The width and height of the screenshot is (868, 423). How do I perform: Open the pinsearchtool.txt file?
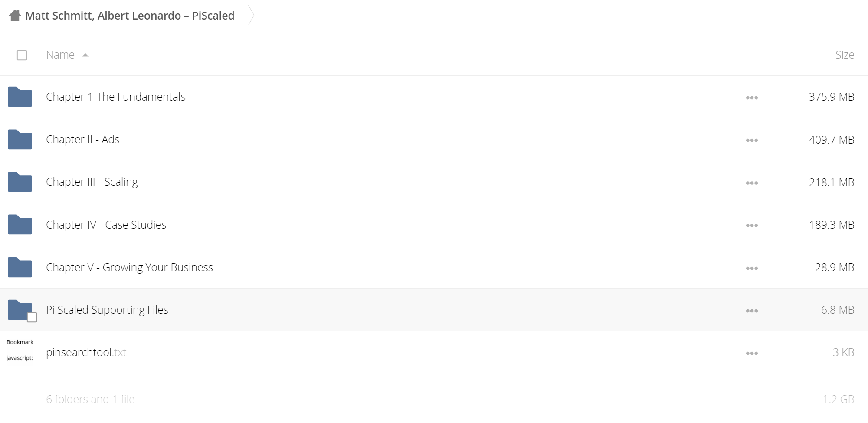click(86, 352)
